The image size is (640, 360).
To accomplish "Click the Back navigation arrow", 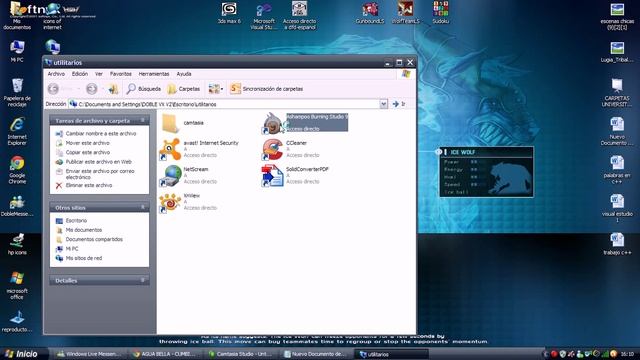I will [53, 89].
